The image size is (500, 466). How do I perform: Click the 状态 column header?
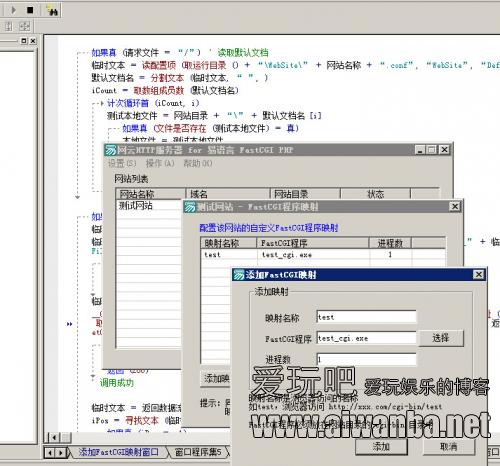(375, 194)
